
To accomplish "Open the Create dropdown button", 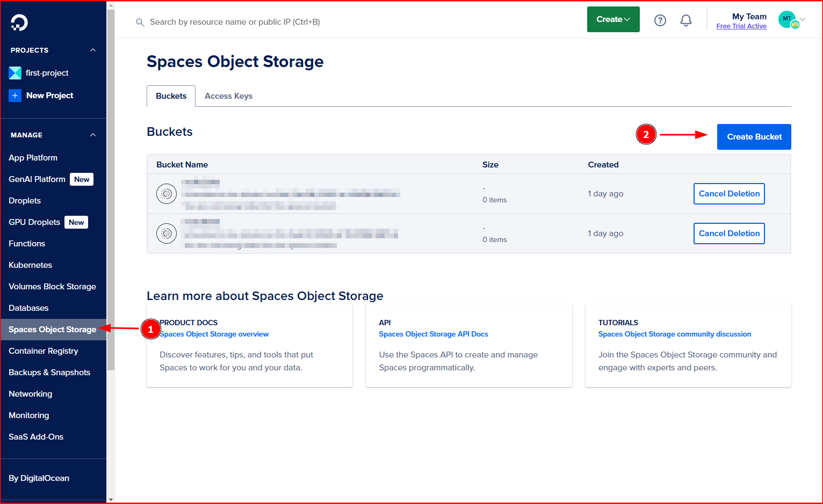I will coord(613,19).
